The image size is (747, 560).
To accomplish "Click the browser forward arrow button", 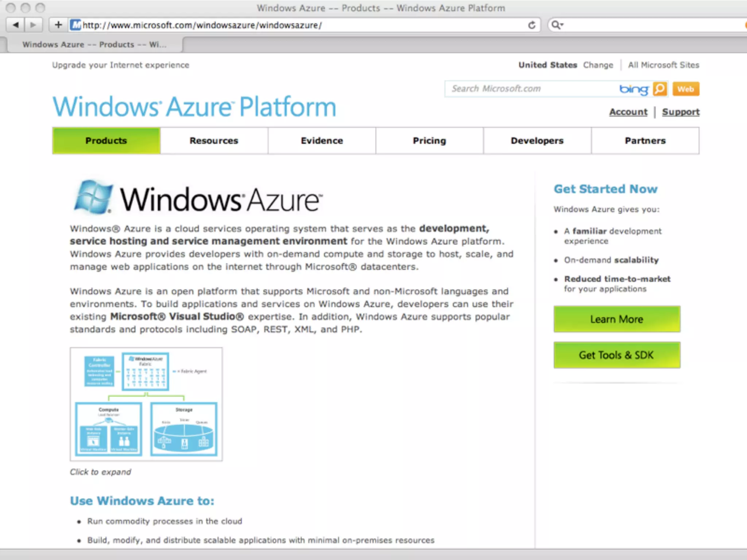I will (x=33, y=25).
